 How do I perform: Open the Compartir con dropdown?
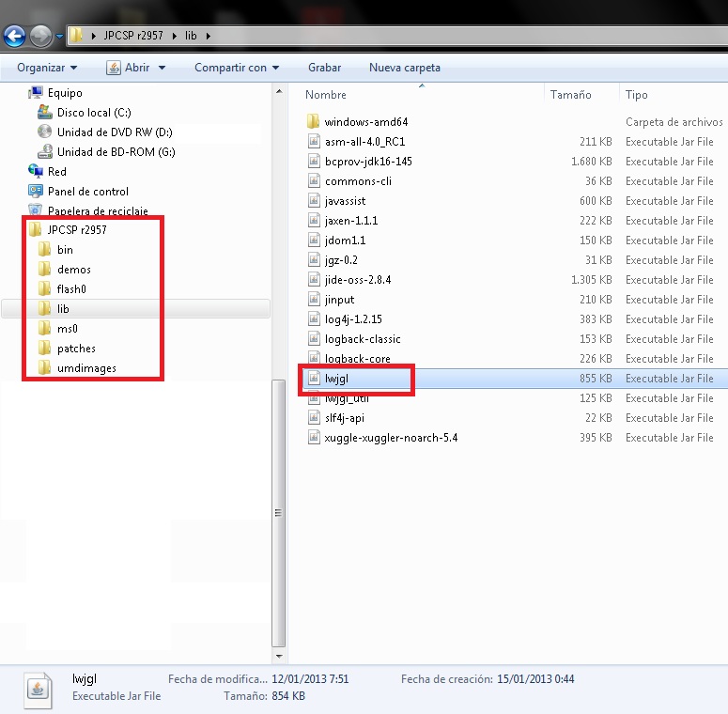pos(236,68)
